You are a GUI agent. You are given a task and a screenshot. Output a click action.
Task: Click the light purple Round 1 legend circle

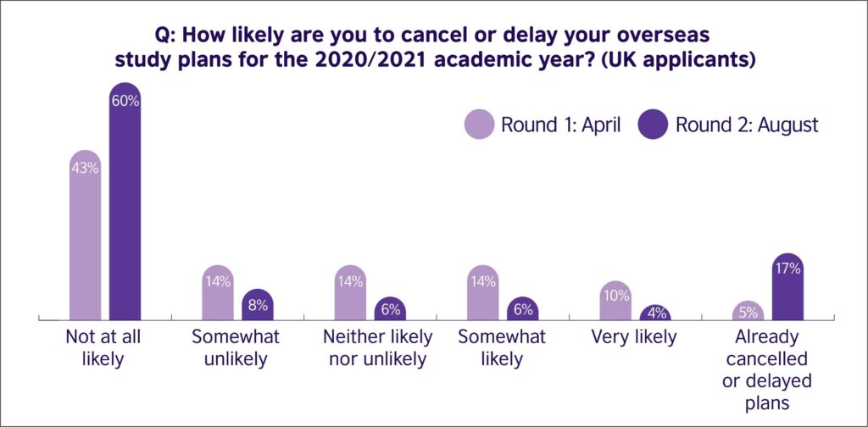479,125
